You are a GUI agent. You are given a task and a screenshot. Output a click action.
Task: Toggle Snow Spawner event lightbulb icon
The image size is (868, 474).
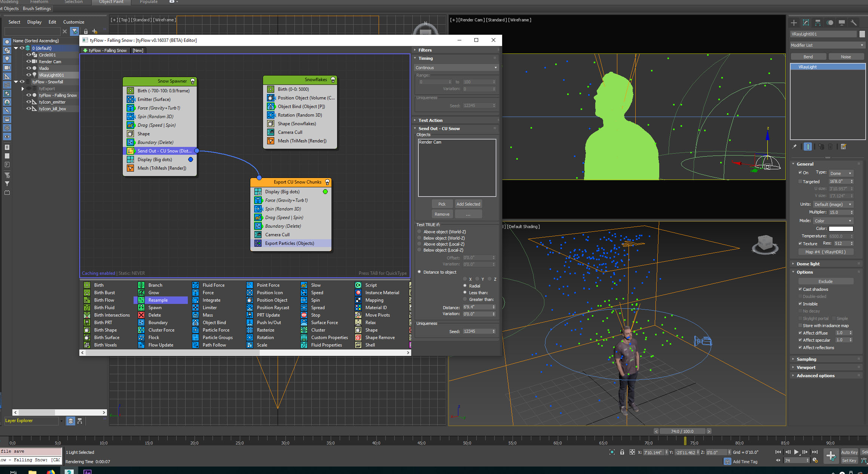tap(193, 81)
